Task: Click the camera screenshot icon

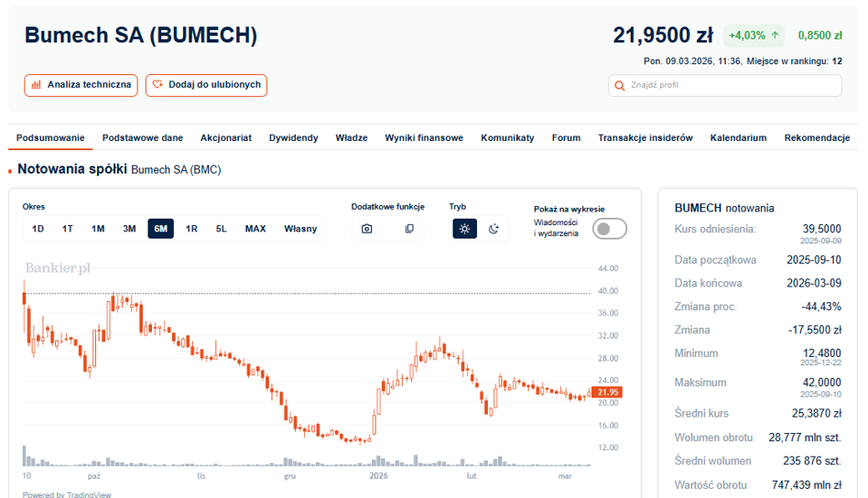Action: tap(366, 229)
